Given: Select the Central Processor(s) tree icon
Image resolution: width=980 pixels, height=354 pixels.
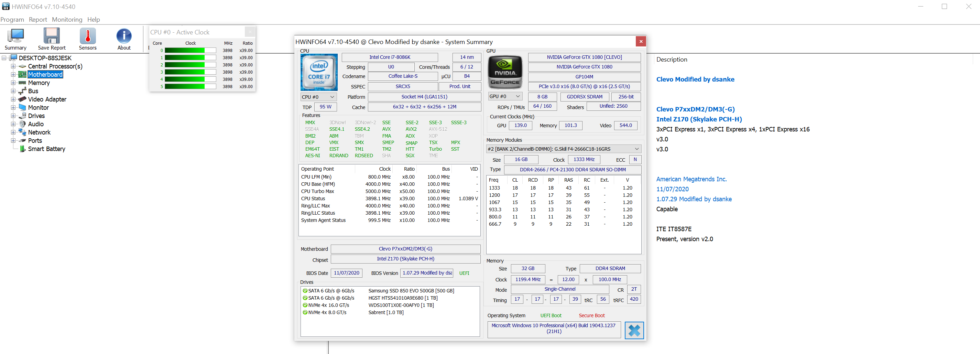Looking at the screenshot, I should 22,66.
